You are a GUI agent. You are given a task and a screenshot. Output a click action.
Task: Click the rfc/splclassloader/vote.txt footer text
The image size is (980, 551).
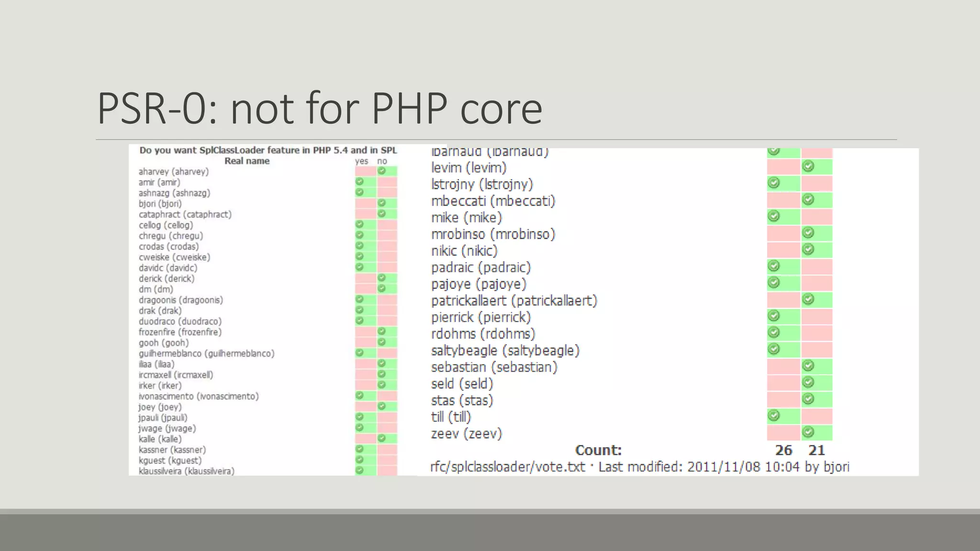(x=640, y=467)
